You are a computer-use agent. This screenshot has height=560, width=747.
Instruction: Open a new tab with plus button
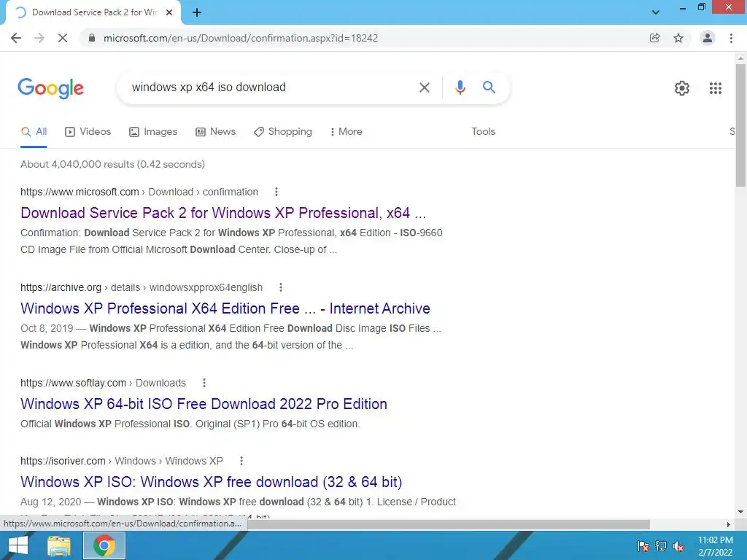click(197, 12)
